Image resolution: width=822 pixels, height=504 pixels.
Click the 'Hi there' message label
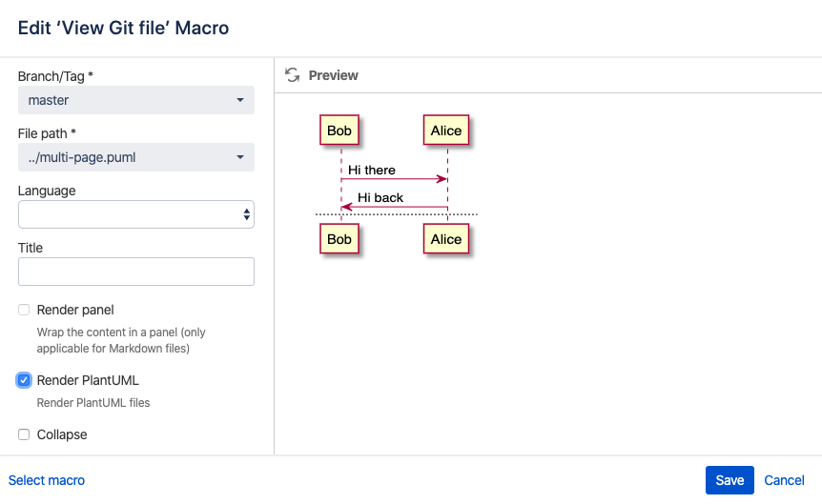372,170
